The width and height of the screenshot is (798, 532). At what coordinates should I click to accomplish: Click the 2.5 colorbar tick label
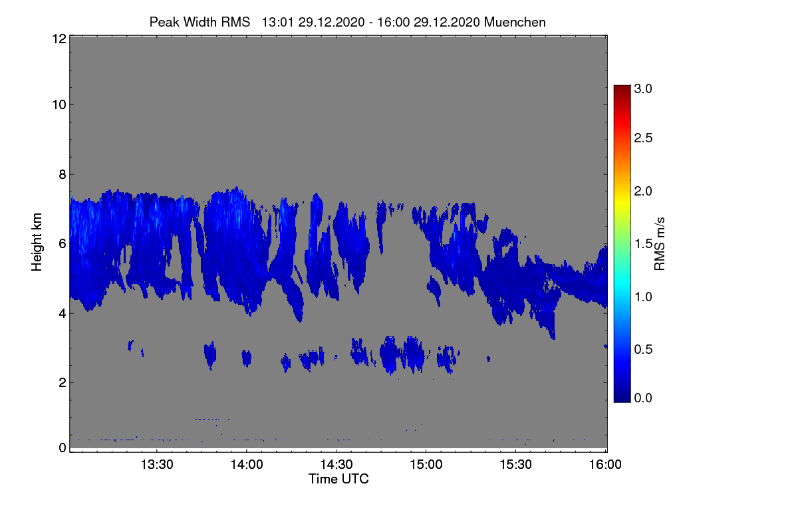pos(643,138)
